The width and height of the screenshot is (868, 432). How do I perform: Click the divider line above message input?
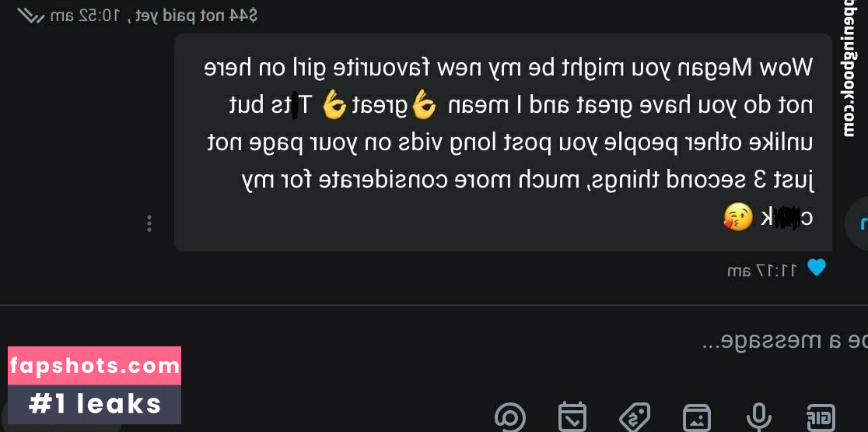pyautogui.click(x=434, y=304)
